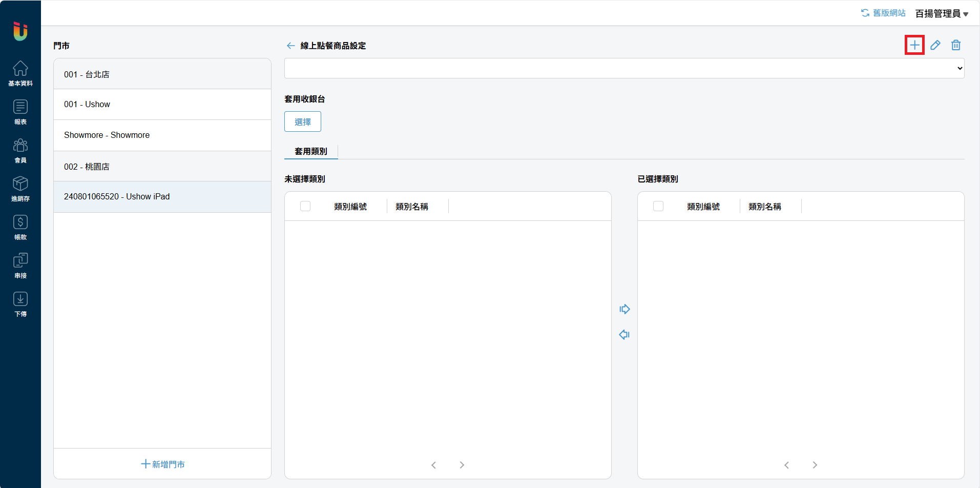Check select-all box in 未選擇類別 table

pos(305,206)
